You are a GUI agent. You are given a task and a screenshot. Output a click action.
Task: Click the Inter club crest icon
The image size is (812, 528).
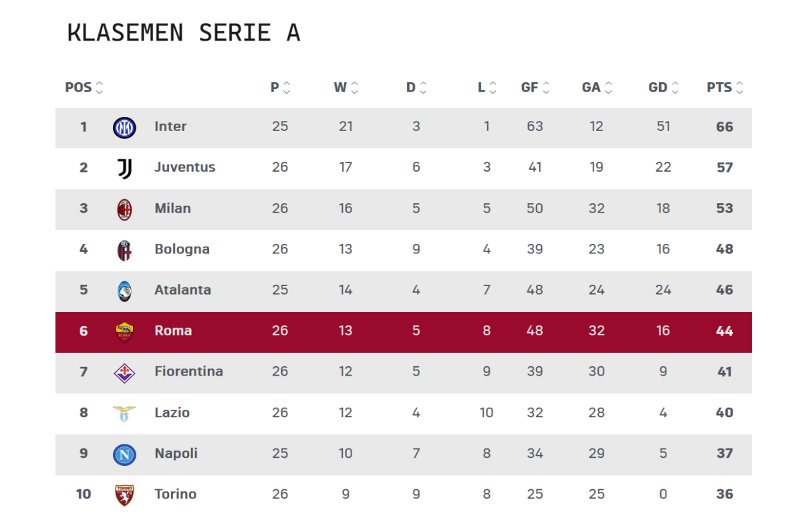point(124,127)
